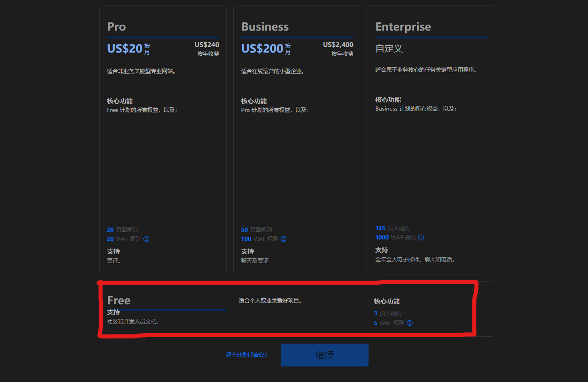Click the 125 页面规则 entry in Enterprise
The width and height of the screenshot is (588, 382).
(392, 228)
